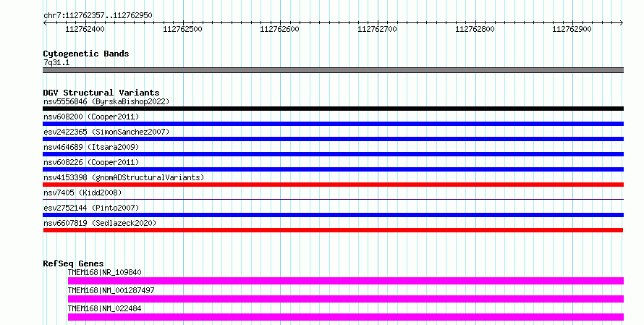This screenshot has height=325, width=644.
Task: Select the magenta TMEM168|NR_109840 gene bar
Action: (x=346, y=281)
